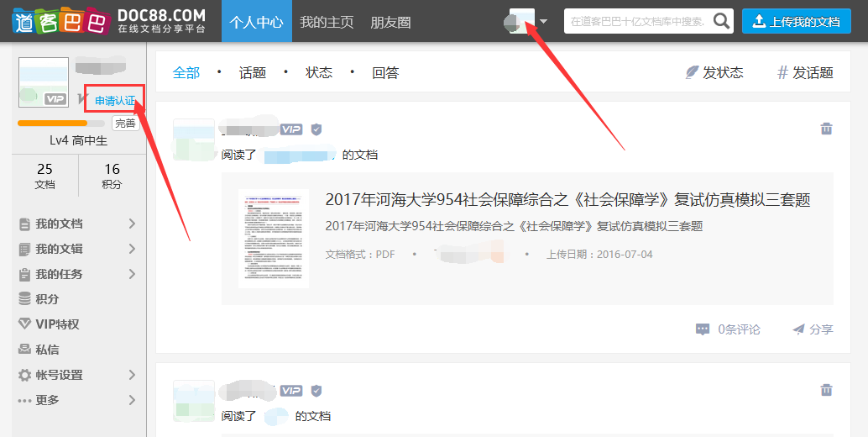Screen dimensions: 868x437
Task: Expand the 我的文辑 chevron
Action: 132,249
